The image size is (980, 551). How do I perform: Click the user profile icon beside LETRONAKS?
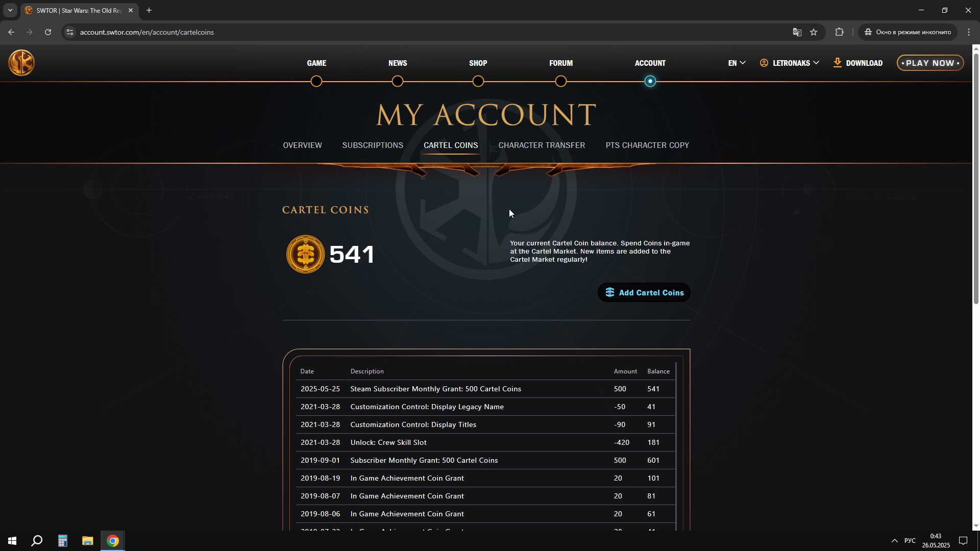coord(764,63)
